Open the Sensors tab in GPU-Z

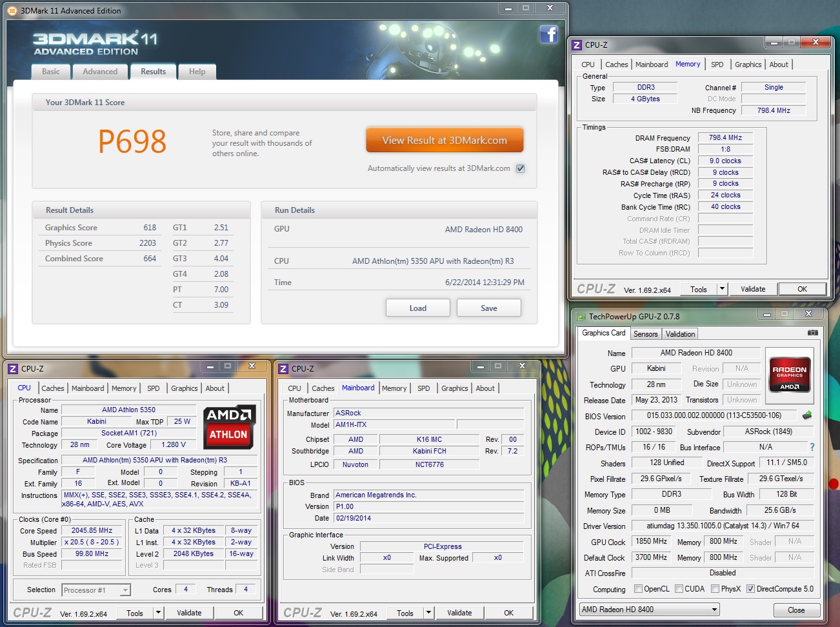(x=645, y=334)
